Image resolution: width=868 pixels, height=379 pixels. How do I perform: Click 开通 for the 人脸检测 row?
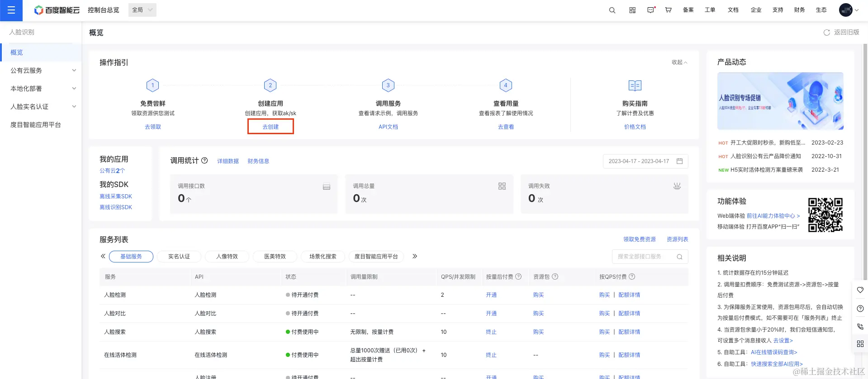click(491, 295)
